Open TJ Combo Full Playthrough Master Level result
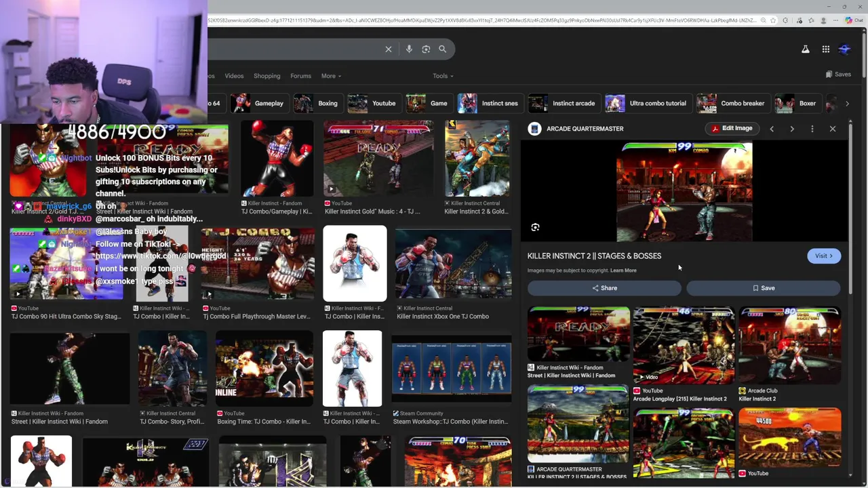 (x=257, y=264)
